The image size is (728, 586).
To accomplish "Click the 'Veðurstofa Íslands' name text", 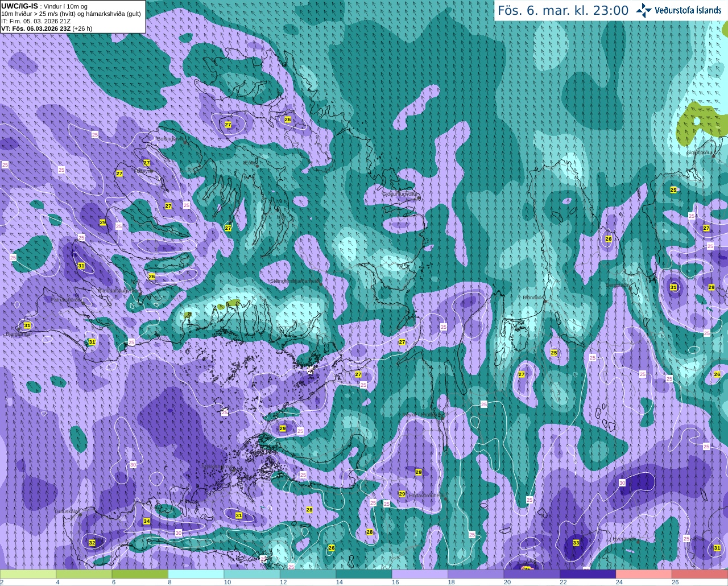I will click(x=688, y=10).
